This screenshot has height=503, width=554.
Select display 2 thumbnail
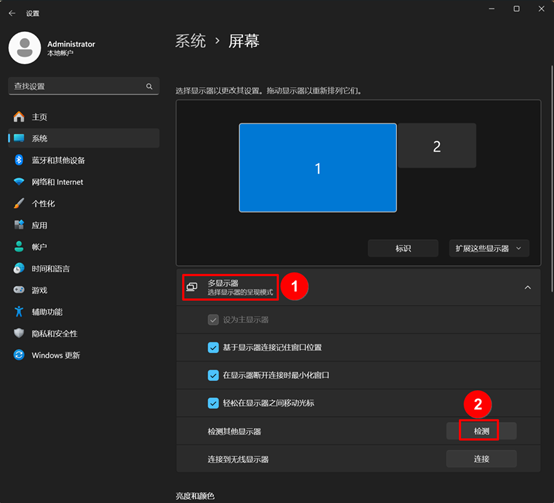coord(437,146)
